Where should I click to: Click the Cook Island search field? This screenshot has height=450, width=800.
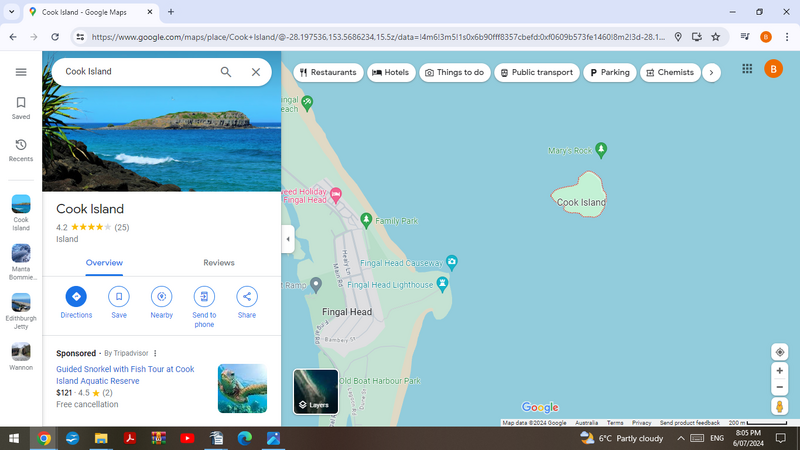135,72
